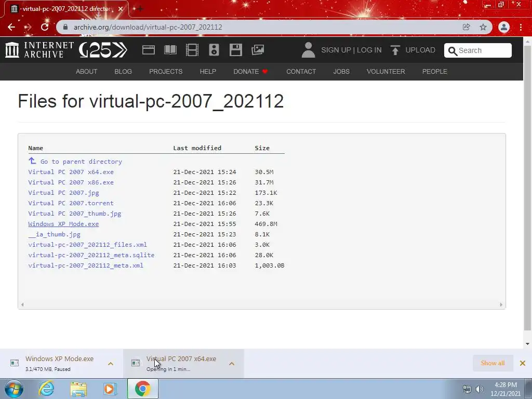
Task: Open __ia_thumb.jpg link
Action: coord(54,234)
